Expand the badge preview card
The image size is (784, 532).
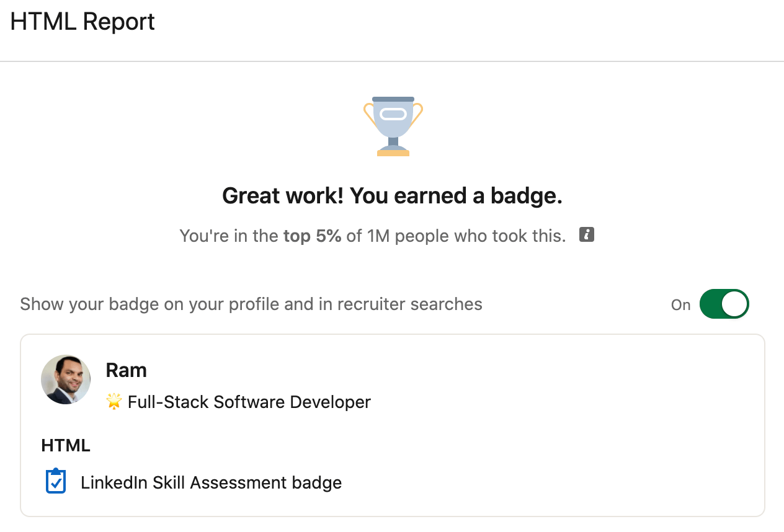(392, 425)
